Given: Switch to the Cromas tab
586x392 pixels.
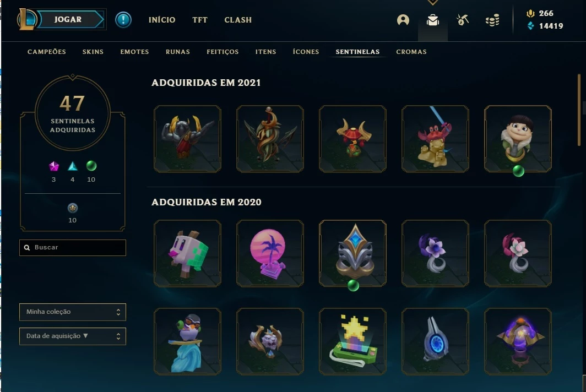Looking at the screenshot, I should coord(411,52).
